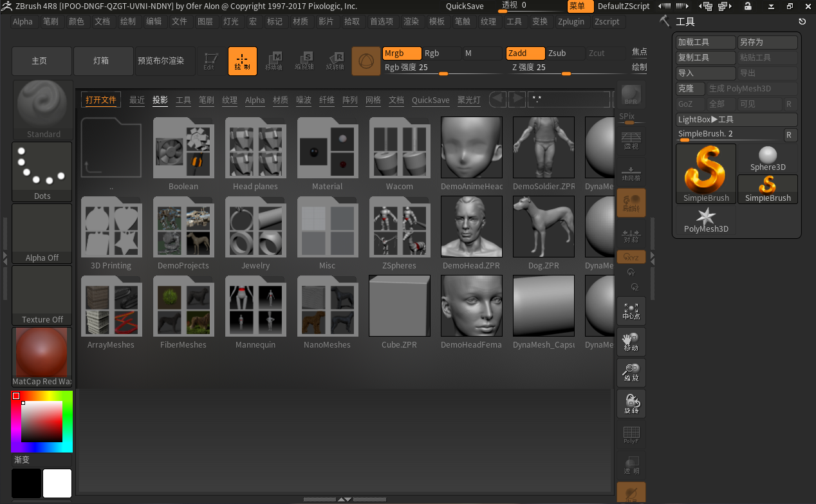Screen dimensions: 816x504
Task: Open the Texture Off selector
Action: (x=42, y=295)
